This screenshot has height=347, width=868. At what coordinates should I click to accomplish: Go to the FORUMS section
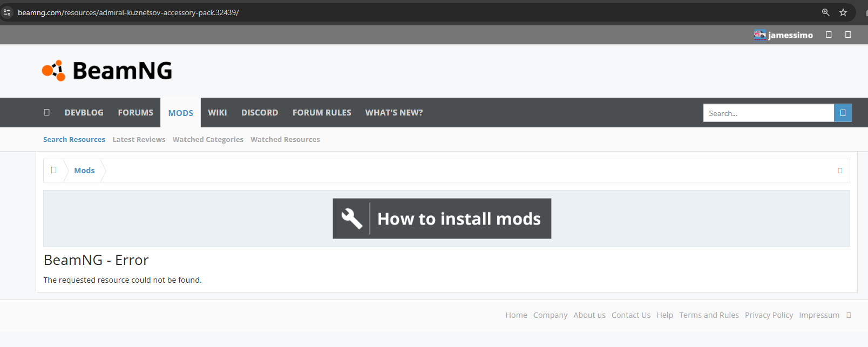pos(135,113)
